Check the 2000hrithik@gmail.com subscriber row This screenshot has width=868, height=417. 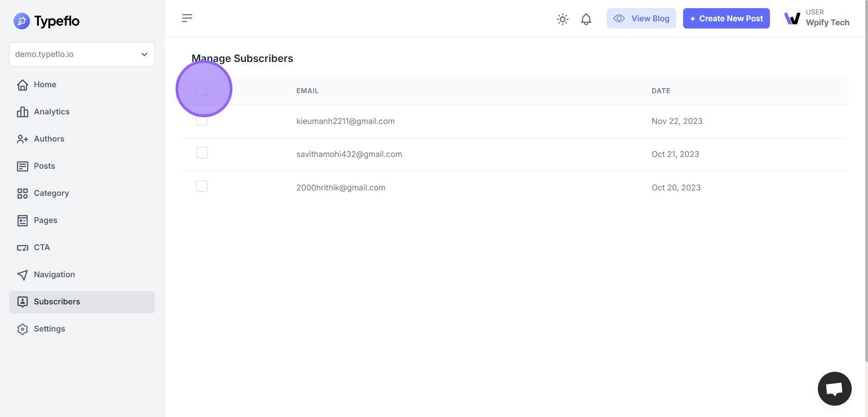click(x=202, y=186)
